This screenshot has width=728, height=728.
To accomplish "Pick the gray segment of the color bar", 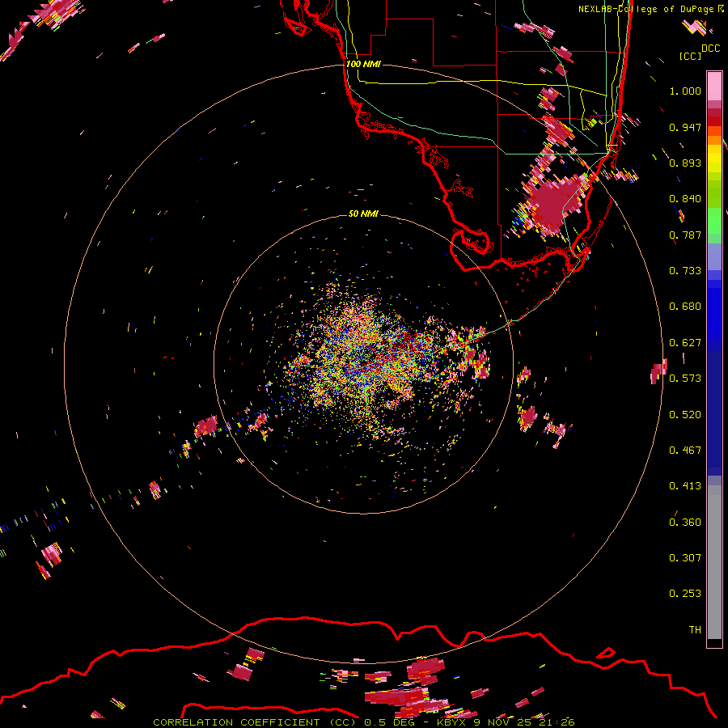I will (x=714, y=562).
